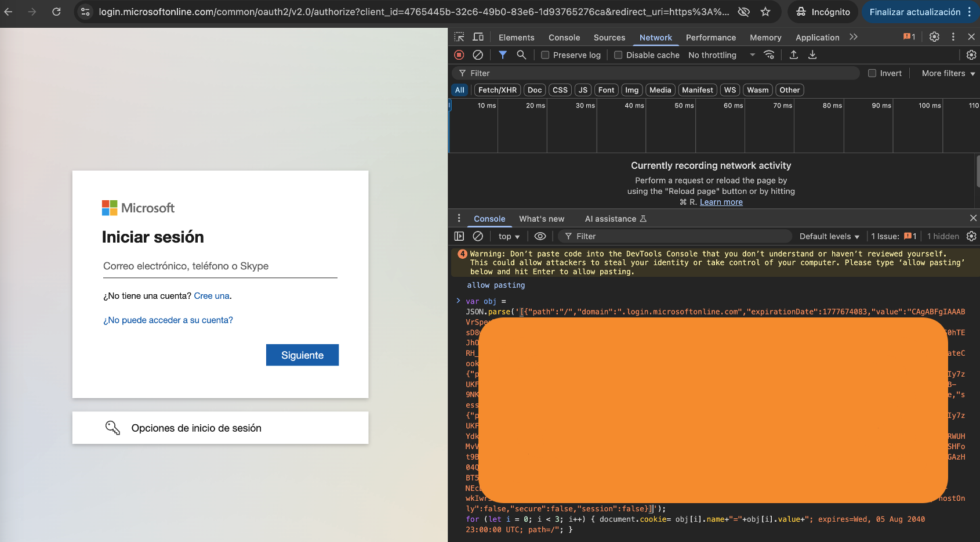The image size is (980, 542).
Task: Switch to the Memory tab
Action: pyautogui.click(x=765, y=37)
